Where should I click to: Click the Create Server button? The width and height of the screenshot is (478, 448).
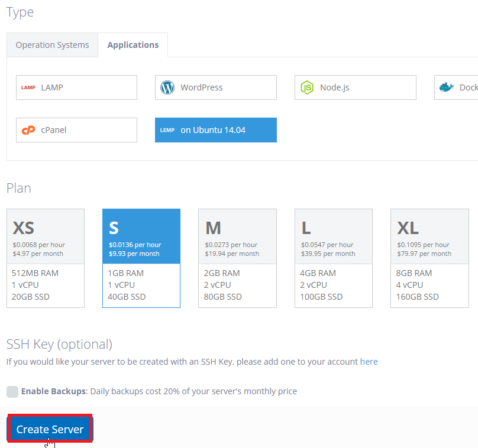pyautogui.click(x=50, y=429)
